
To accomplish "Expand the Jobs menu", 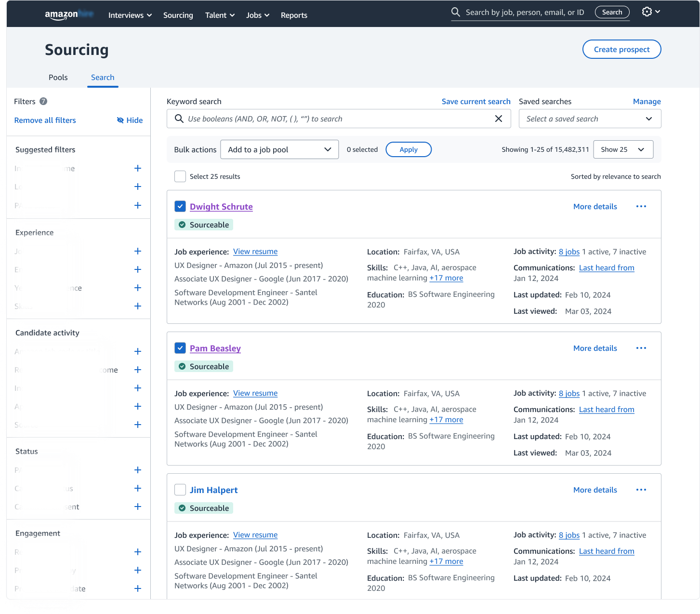I will [x=258, y=15].
